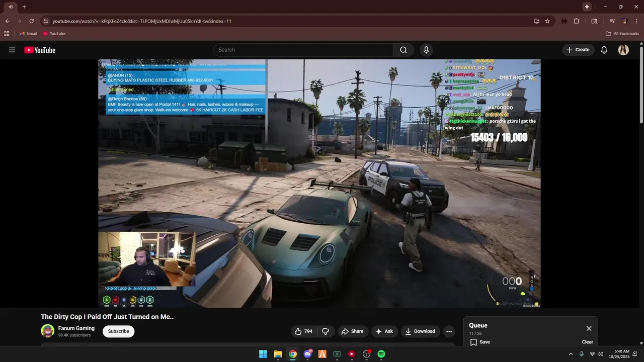644x362 pixels.
Task: Open Chrome three-dot menu
Action: [x=635, y=21]
